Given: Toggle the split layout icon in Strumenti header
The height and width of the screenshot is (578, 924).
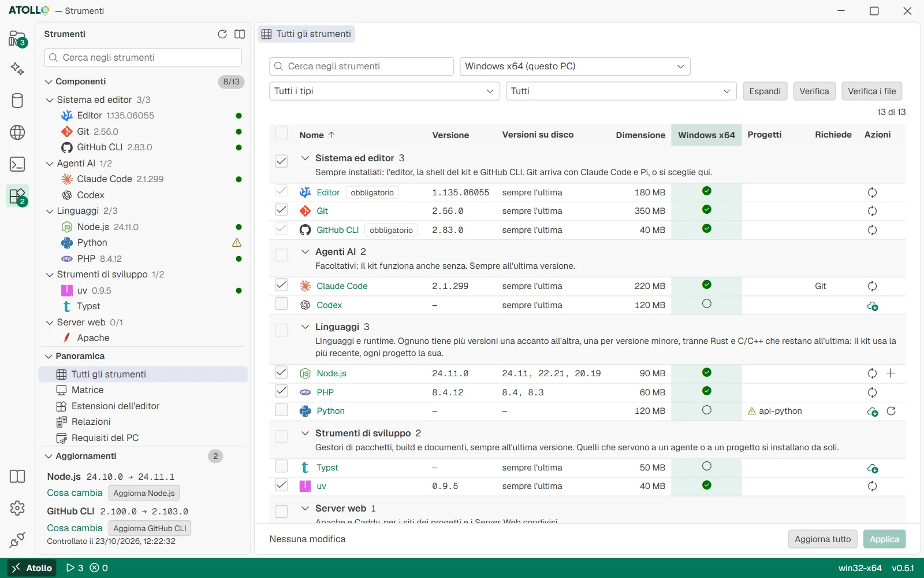Looking at the screenshot, I should (x=240, y=34).
